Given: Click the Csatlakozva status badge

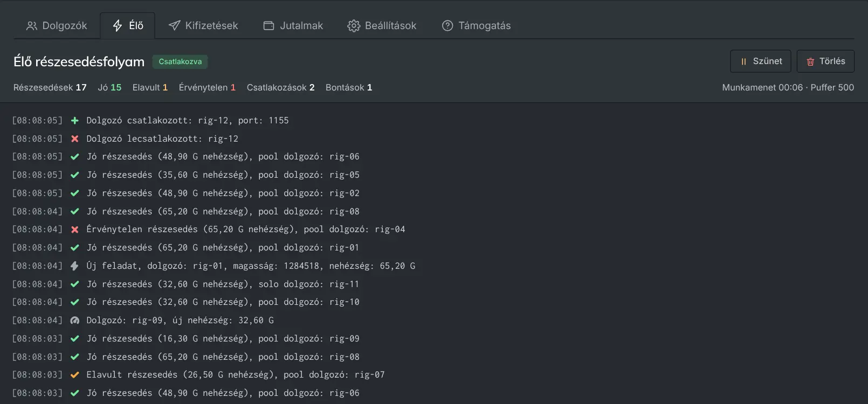Looking at the screenshot, I should tap(180, 61).
